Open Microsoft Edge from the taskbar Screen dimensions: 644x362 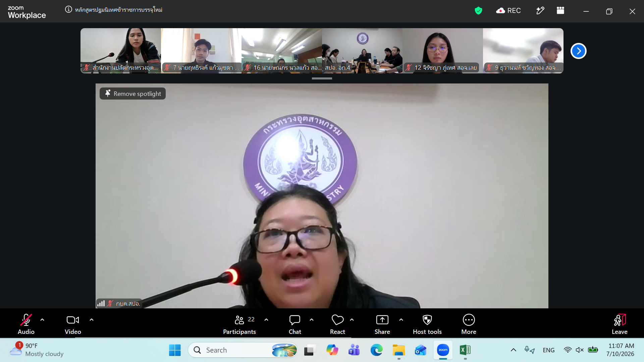pos(376,350)
